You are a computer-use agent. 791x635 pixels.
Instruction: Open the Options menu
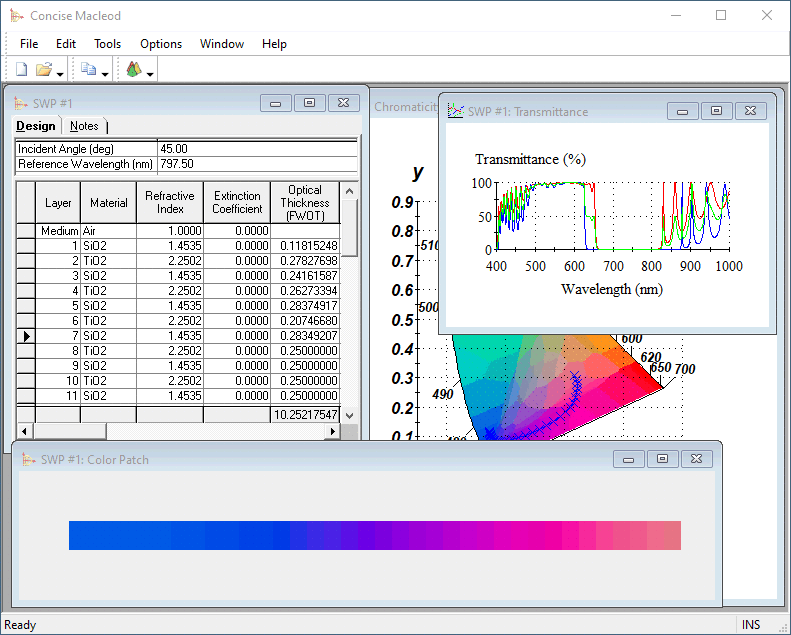[161, 44]
